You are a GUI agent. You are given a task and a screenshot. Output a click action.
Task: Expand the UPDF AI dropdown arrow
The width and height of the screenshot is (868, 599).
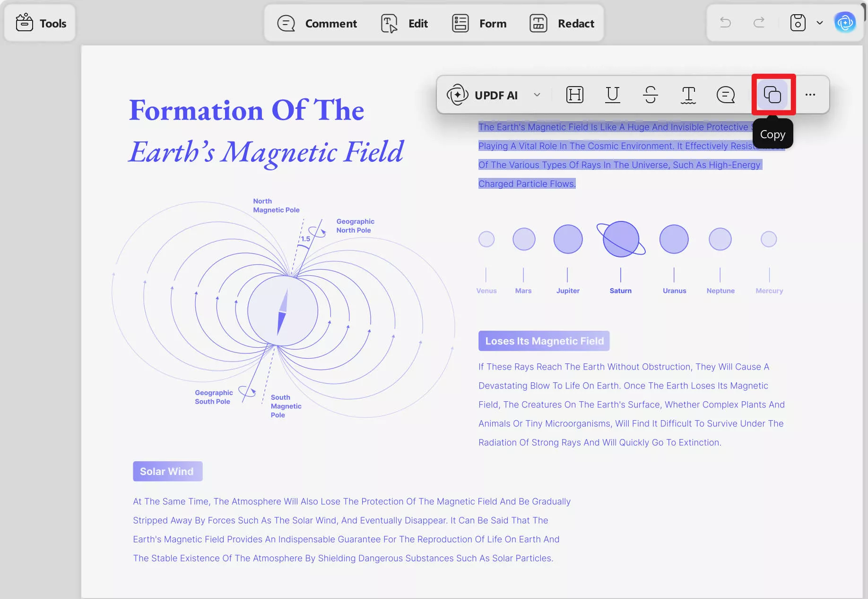(537, 95)
